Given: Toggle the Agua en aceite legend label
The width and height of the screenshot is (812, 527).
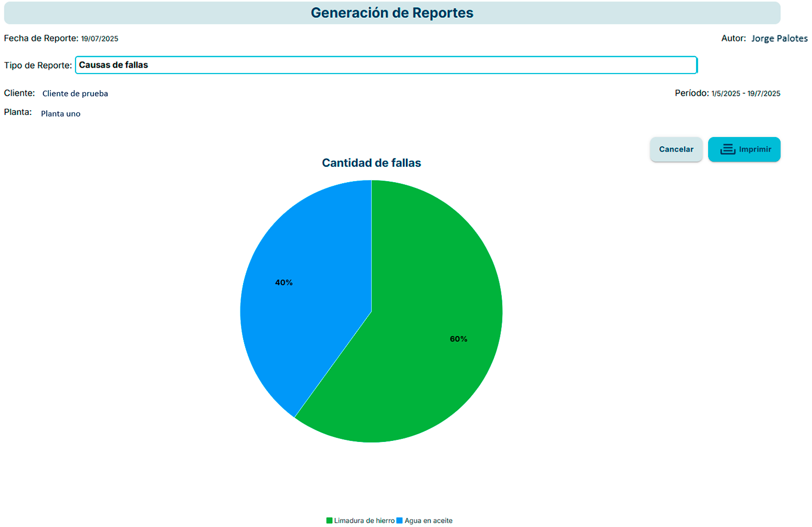Looking at the screenshot, I should pyautogui.click(x=428, y=521).
